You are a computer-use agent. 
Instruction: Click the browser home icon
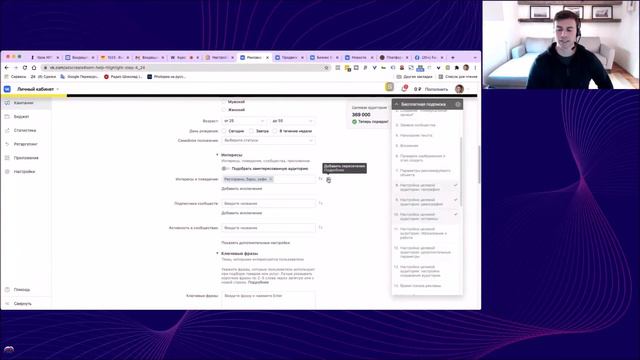point(34,68)
